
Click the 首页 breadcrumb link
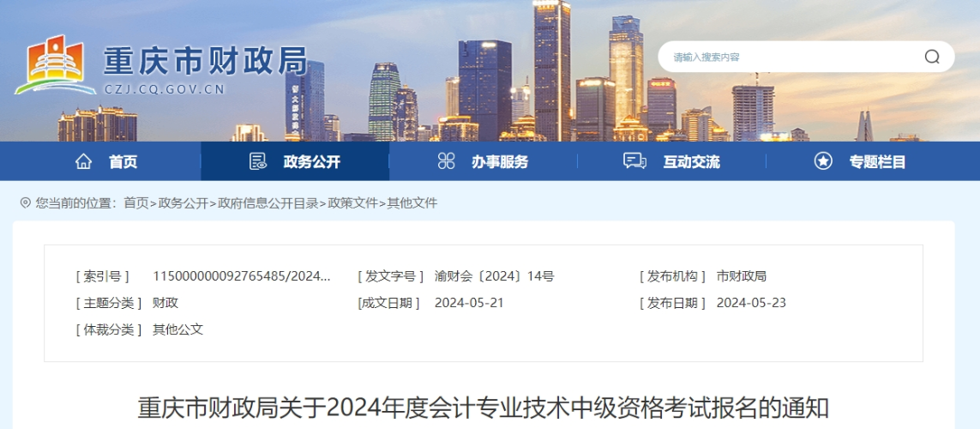[135, 203]
